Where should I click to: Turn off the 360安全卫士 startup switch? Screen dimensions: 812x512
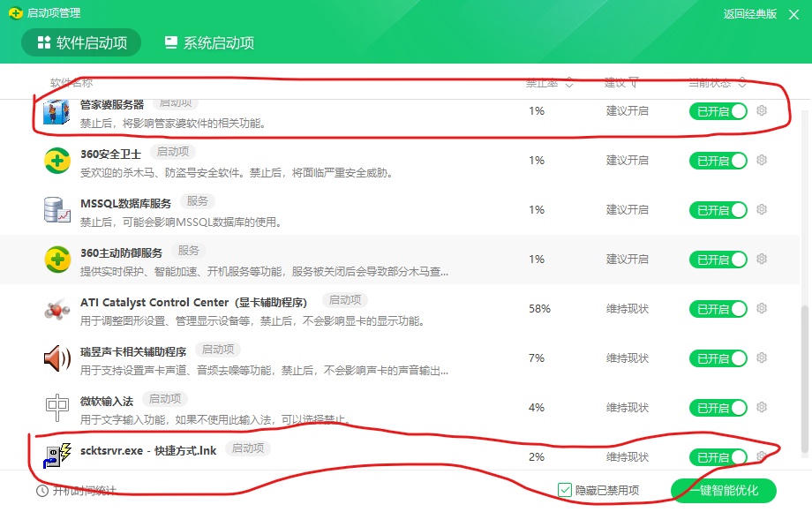point(718,161)
